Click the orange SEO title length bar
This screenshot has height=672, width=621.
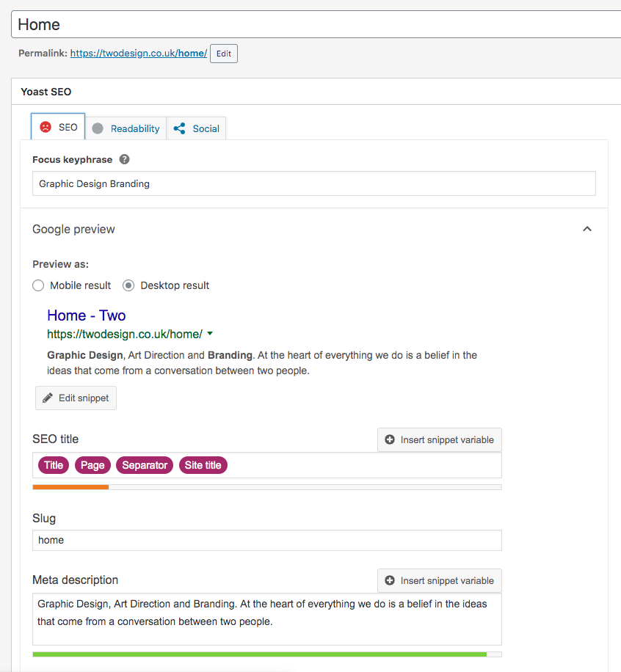point(70,486)
